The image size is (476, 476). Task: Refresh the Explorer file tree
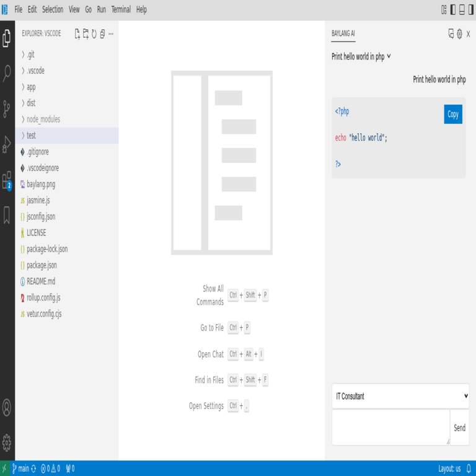point(94,34)
